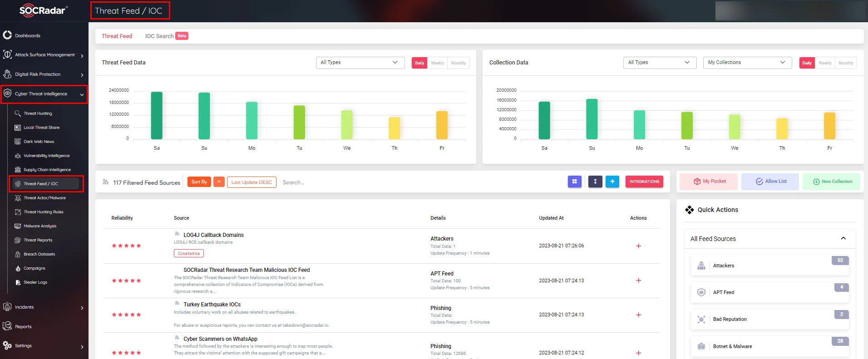868x359 pixels.
Task: Click the RSS icon beside Filtered Feed Sources
Action: [105, 182]
